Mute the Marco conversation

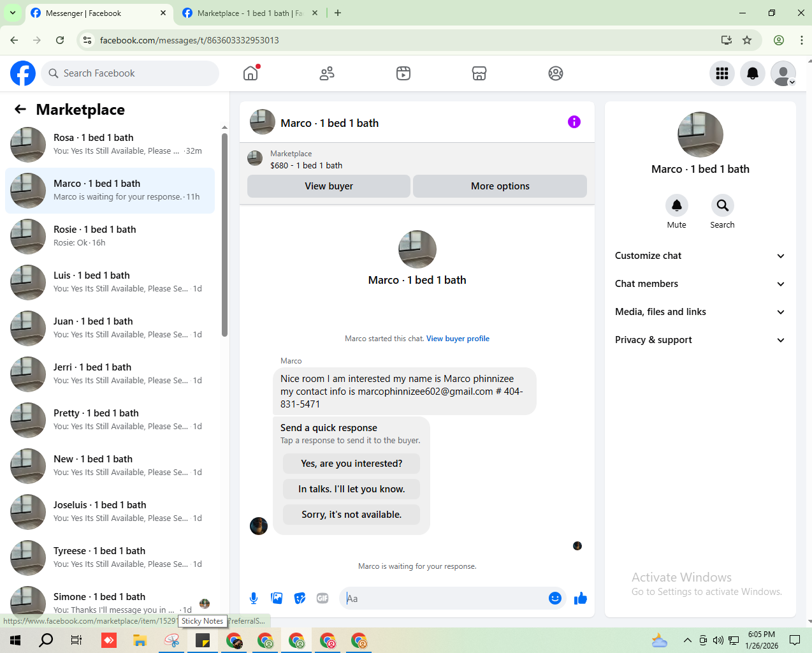(x=677, y=205)
